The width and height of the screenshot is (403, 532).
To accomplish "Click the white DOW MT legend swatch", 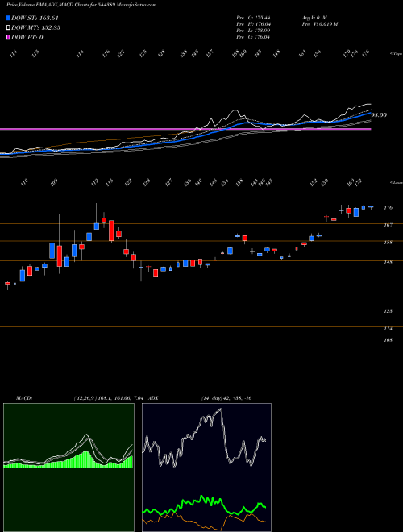I will [x=9, y=27].
